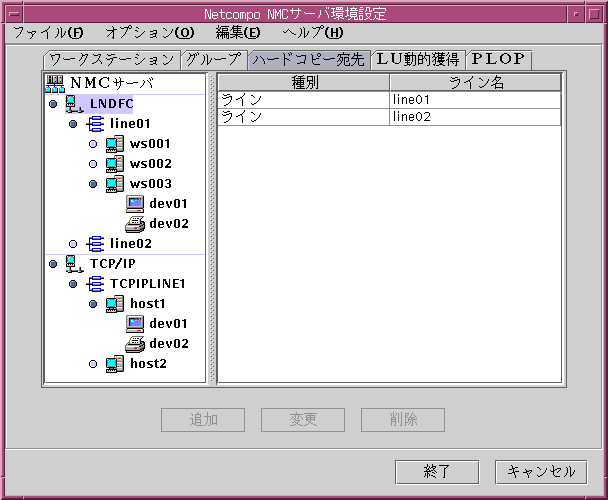Viewport: 608px width, 500px height.
Task: Collapse the TCP/IP tree node
Action: coord(53,264)
